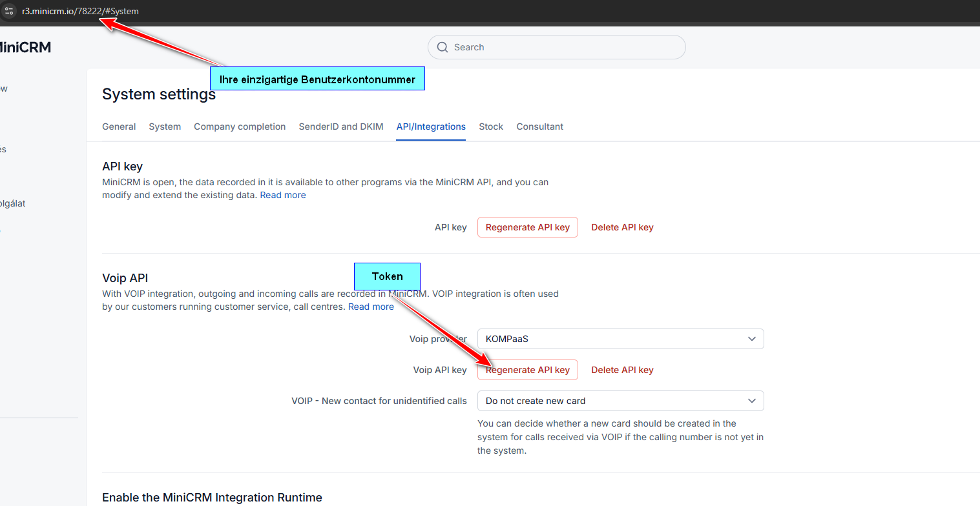Viewport: 980px width, 506px height.
Task: Switch to the Stock tab
Action: point(491,126)
